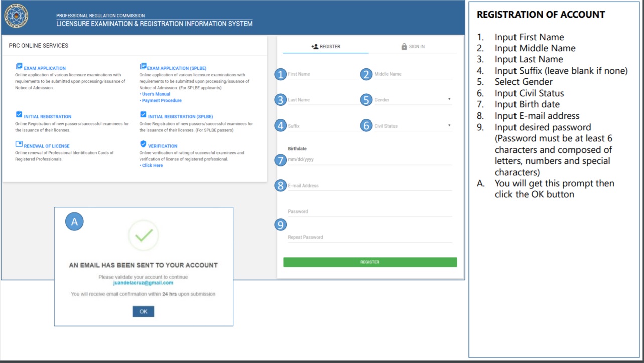Follow the Click Here link under Verification

click(x=151, y=166)
